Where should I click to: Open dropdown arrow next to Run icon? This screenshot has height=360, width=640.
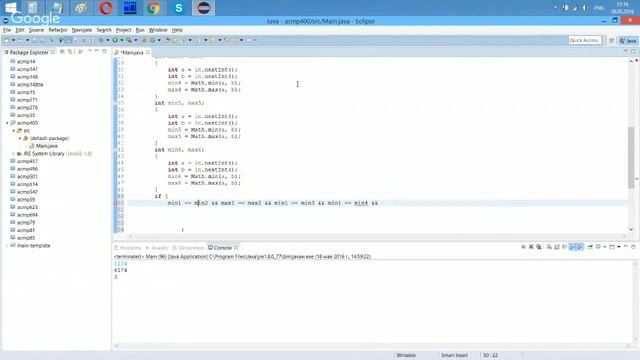click(122, 40)
